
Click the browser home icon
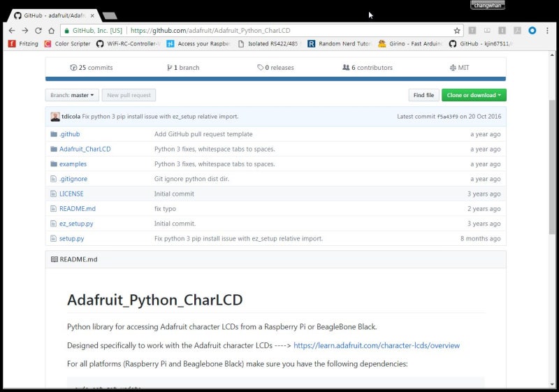tap(51, 31)
